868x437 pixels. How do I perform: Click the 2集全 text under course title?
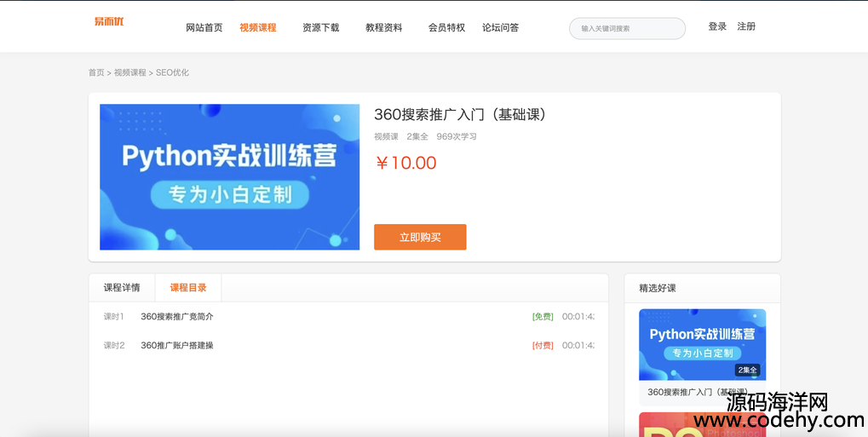pyautogui.click(x=417, y=137)
